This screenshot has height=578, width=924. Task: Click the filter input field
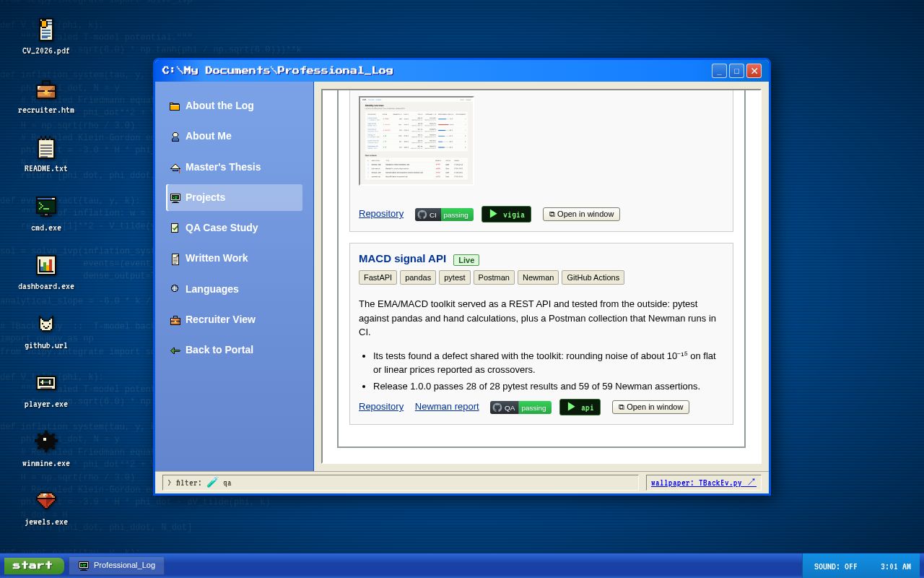[x=401, y=483]
